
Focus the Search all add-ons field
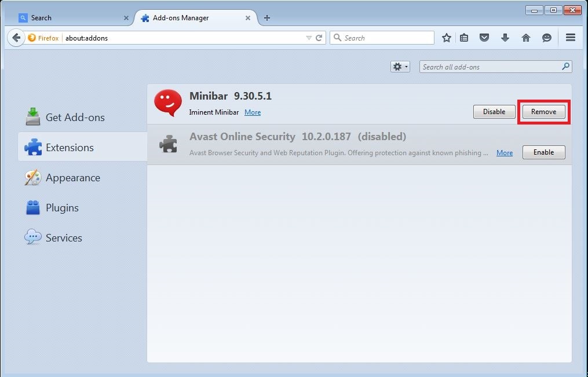(495, 67)
